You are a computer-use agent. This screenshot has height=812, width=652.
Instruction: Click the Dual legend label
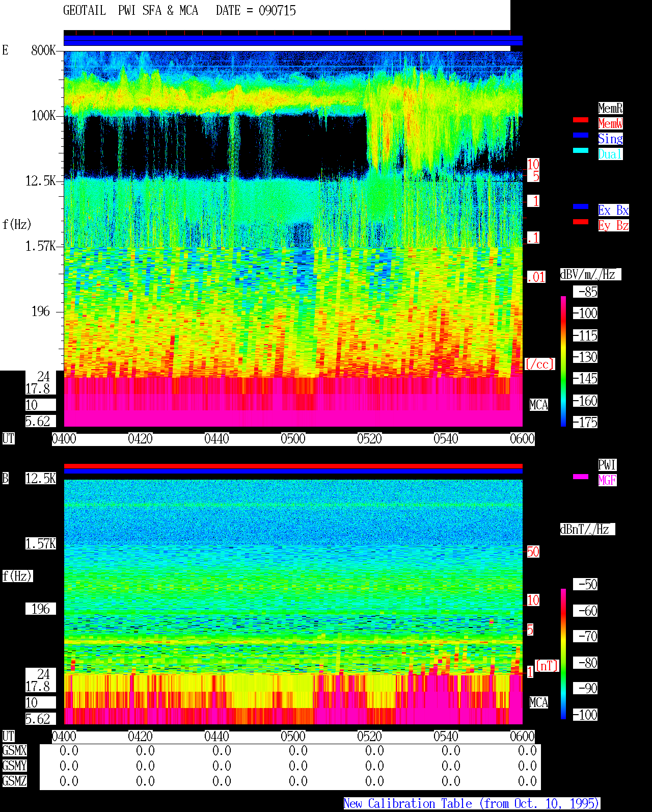pos(610,154)
